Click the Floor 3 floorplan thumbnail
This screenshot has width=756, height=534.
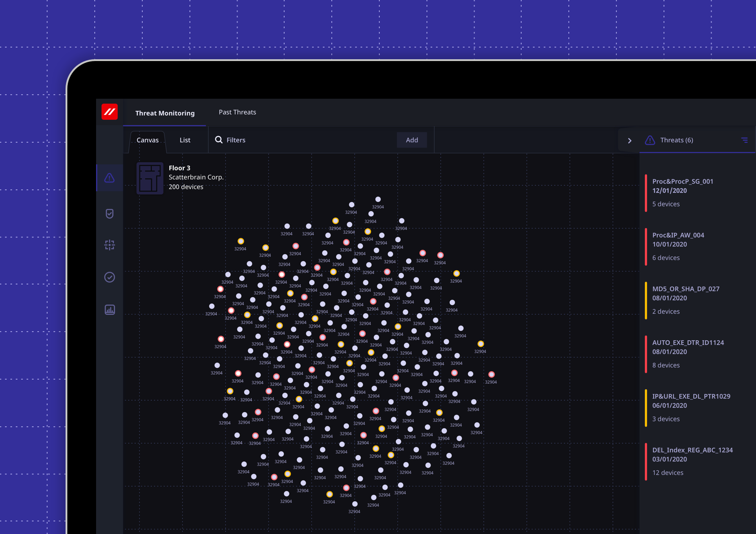tap(150, 178)
